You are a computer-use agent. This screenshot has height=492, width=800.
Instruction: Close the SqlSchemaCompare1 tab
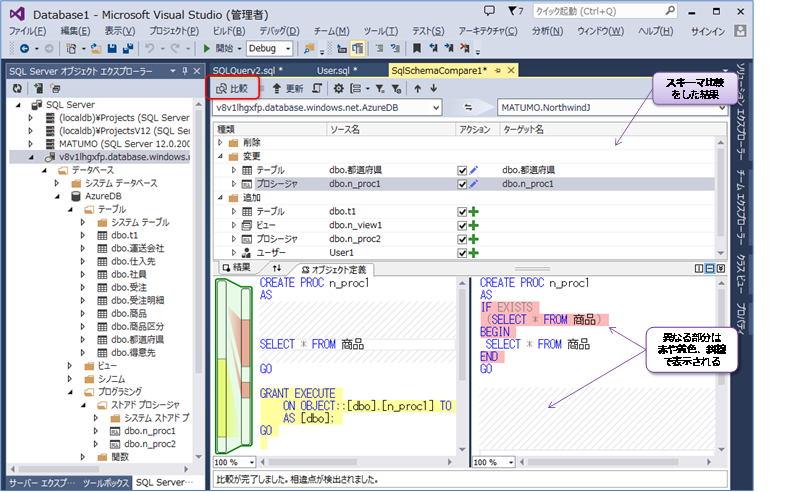click(511, 70)
